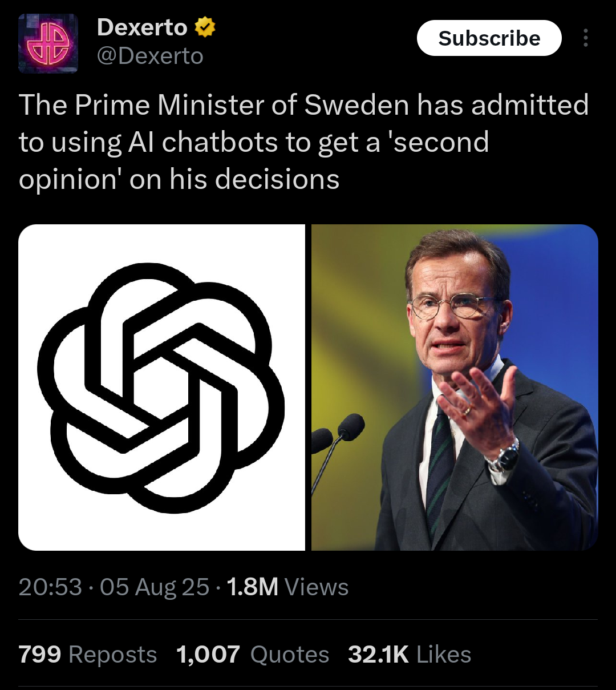View the 1.8M Views analytics
Image resolution: width=616 pixels, height=690 pixels.
coord(287,587)
